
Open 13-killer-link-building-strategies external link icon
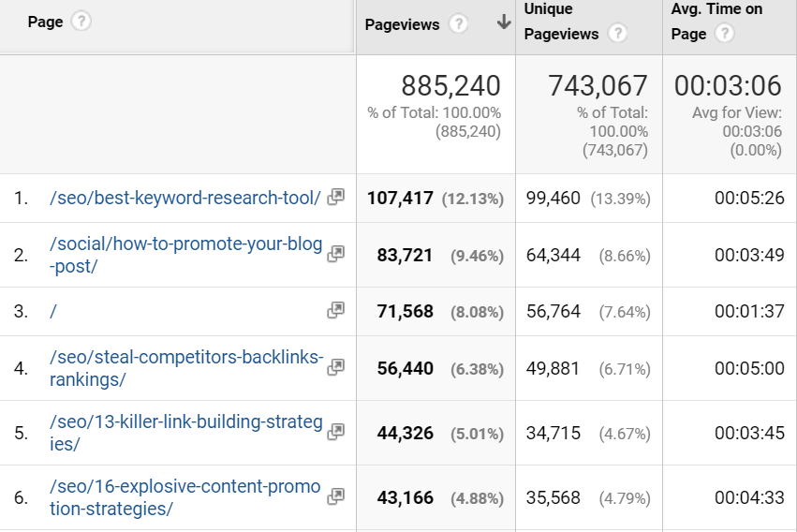(335, 431)
